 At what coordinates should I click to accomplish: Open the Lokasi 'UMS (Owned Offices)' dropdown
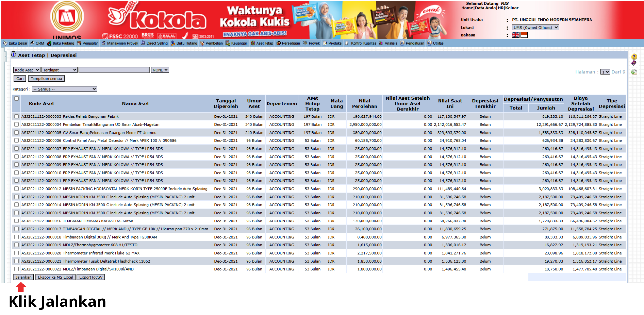[x=535, y=27]
